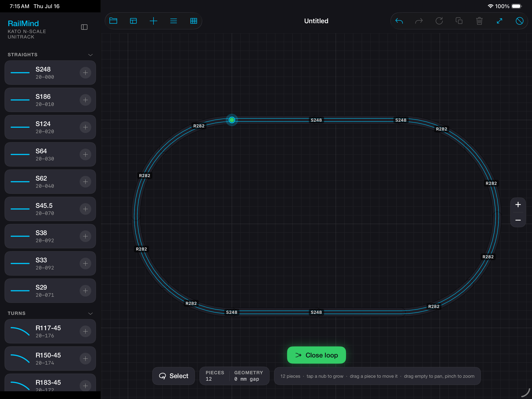Click the RailMind logo text

tap(23, 23)
